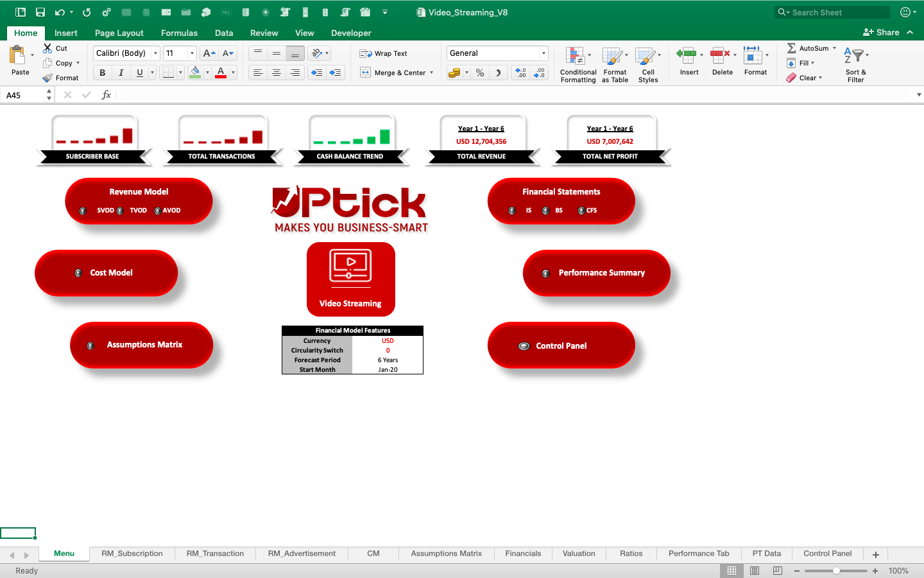This screenshot has height=578, width=924.
Task: Select the SVOD radio button
Action: (x=83, y=211)
